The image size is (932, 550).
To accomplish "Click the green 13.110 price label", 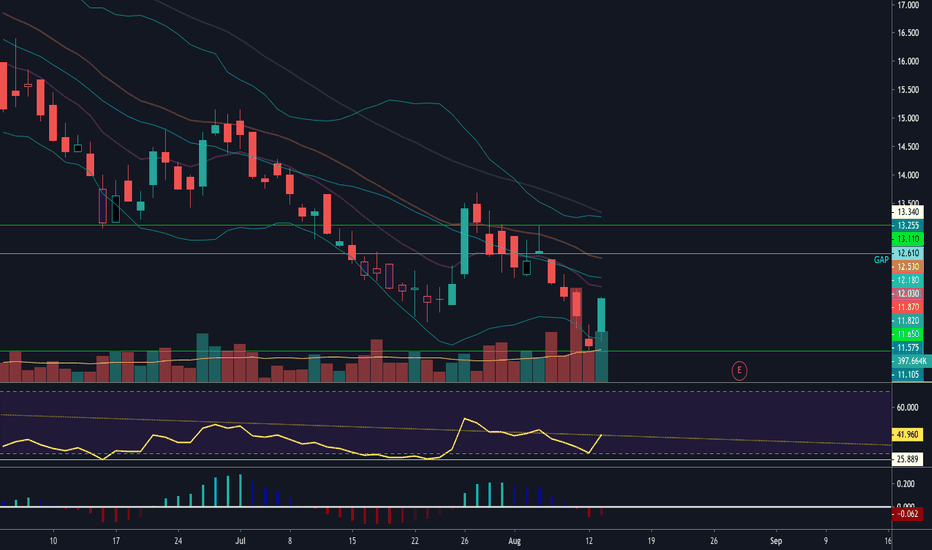I will tap(908, 239).
